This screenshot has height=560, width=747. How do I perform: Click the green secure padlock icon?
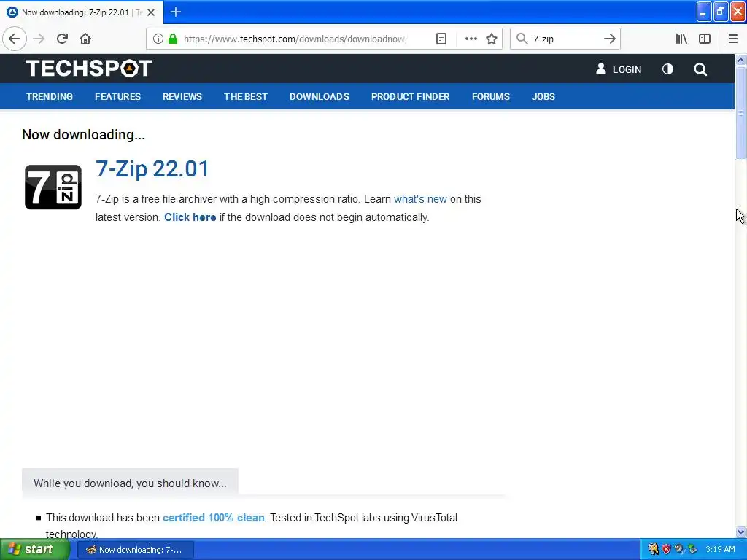tap(173, 39)
